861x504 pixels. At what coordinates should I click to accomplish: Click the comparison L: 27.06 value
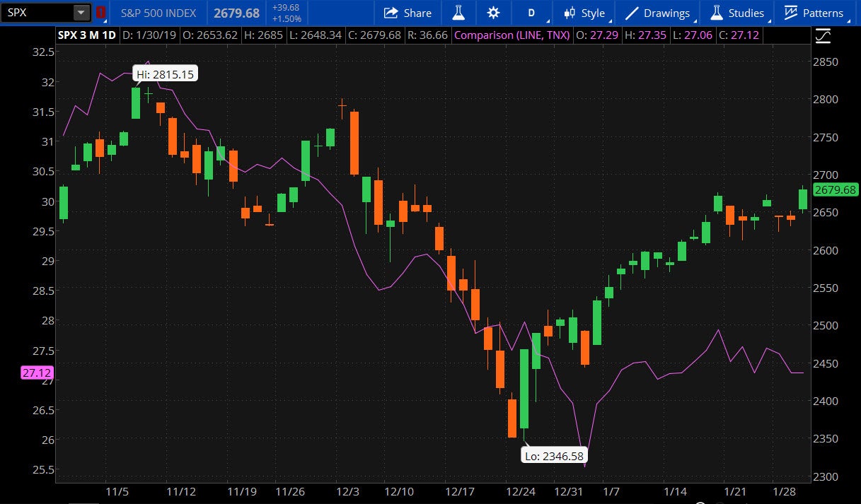pyautogui.click(x=692, y=35)
